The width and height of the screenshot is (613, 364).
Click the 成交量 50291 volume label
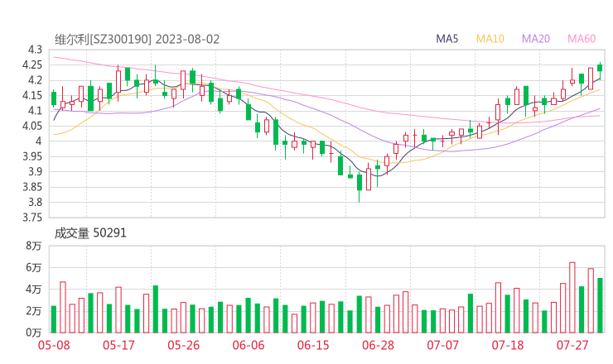point(90,233)
